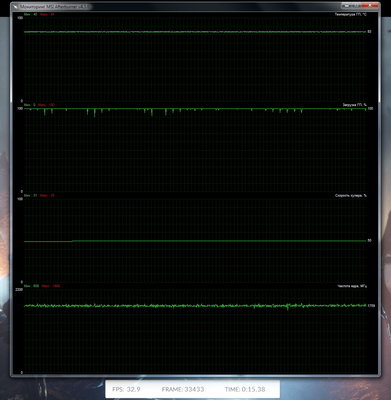This screenshot has height=400, width=391.
Task: Click the MSI Afterburner title bar icon
Action: pyautogui.click(x=15, y=6)
